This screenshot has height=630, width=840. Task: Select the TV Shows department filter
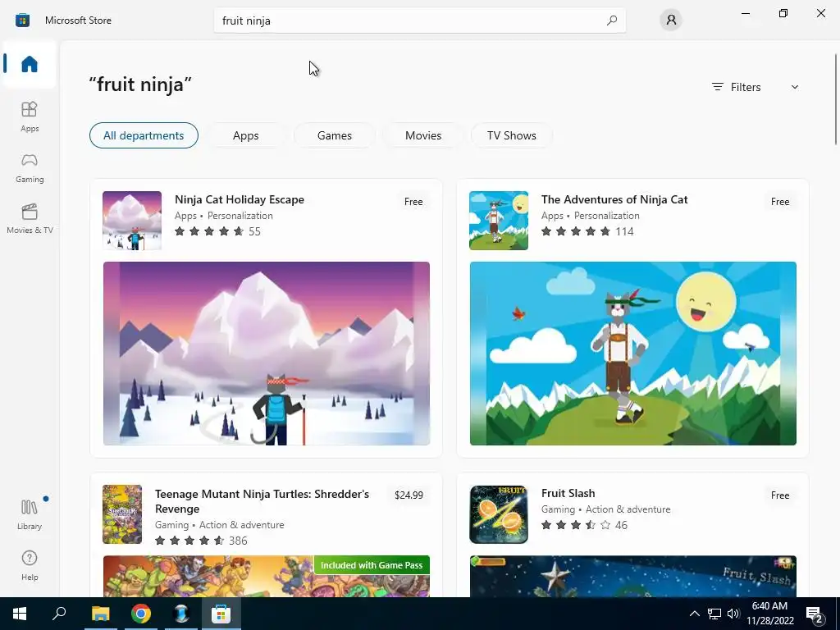(512, 135)
